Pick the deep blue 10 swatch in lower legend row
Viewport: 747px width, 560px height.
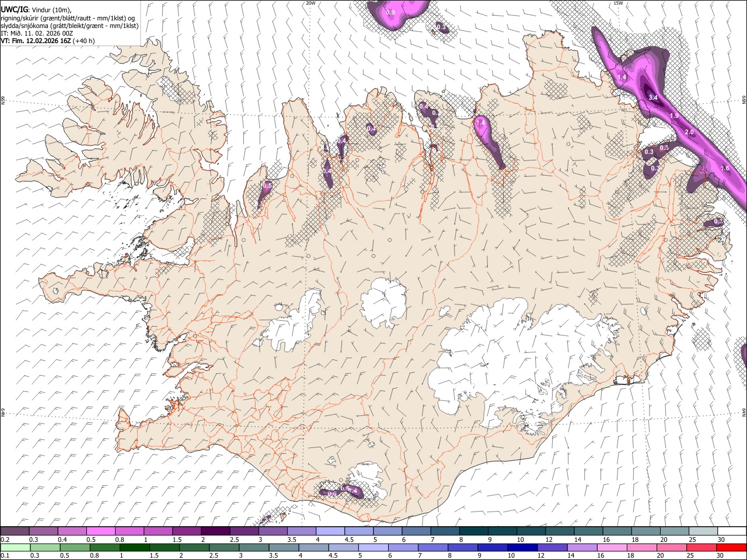522,547
